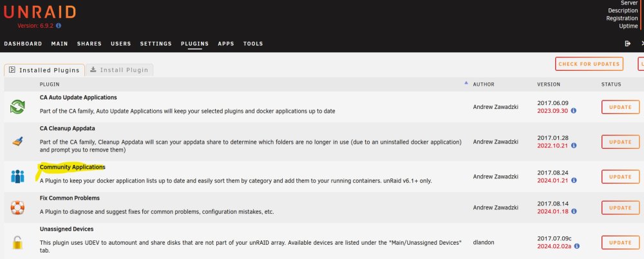Click the CA Auto Update Applications plugin icon
644x259 pixels.
[x=17, y=107]
